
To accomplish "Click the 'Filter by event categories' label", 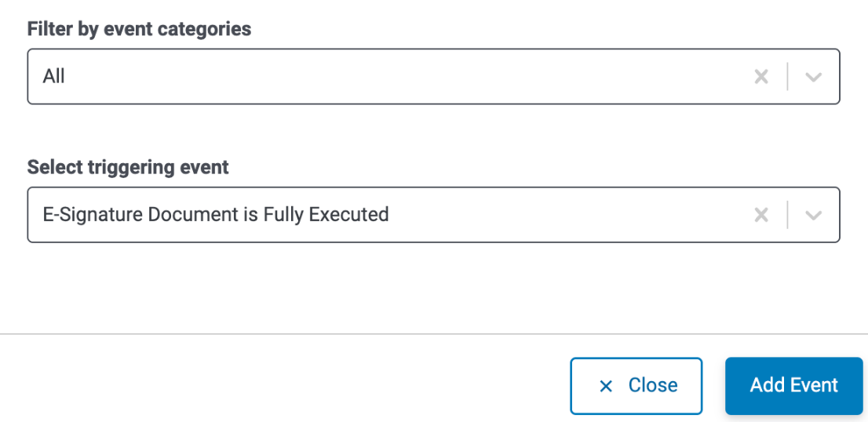I will click(x=139, y=29).
